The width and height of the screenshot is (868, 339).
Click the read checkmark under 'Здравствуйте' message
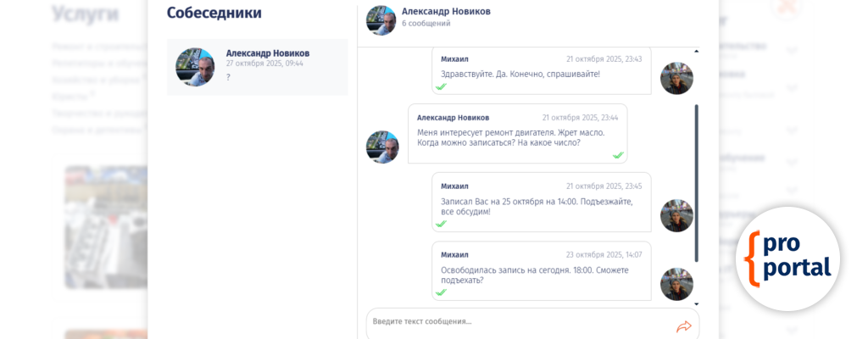(x=441, y=86)
